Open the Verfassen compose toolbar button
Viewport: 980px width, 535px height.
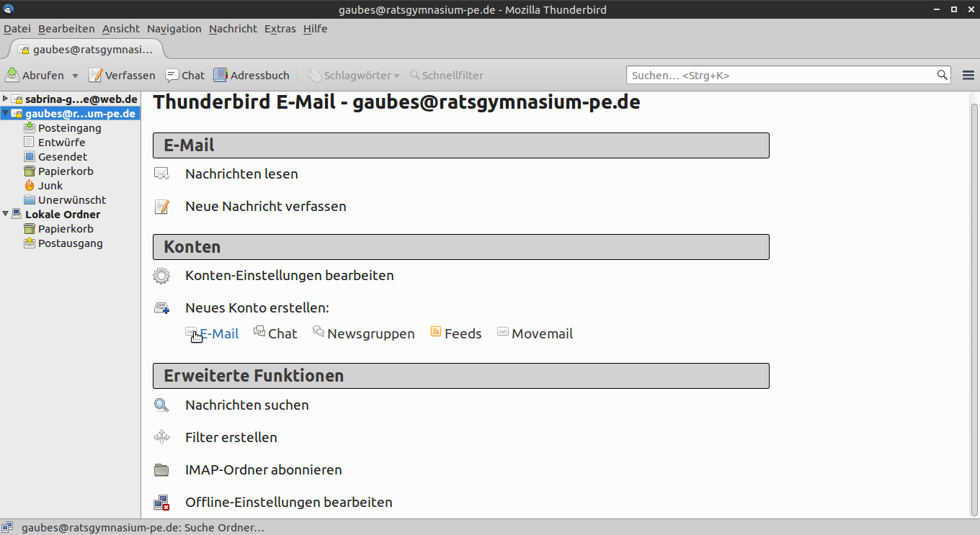point(122,75)
